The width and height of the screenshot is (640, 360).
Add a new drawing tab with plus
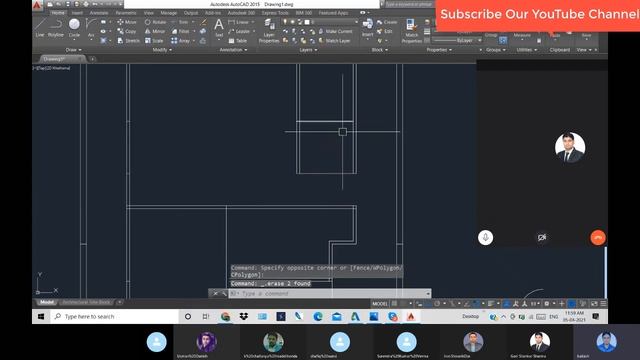pyautogui.click(x=93, y=59)
